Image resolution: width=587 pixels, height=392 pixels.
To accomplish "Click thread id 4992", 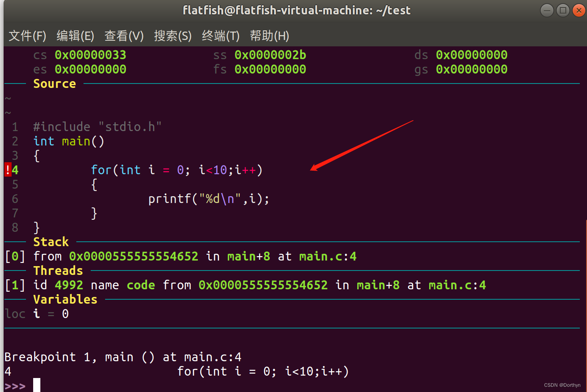I will (x=69, y=285).
